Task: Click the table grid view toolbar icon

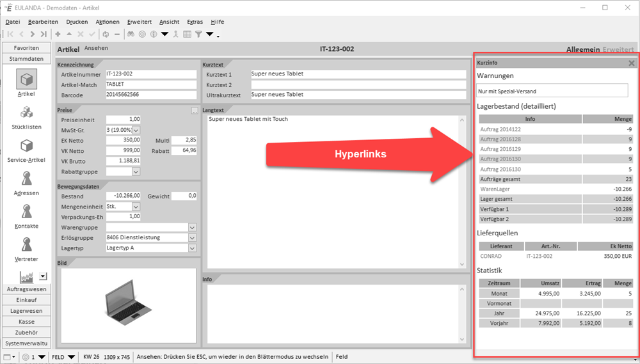Action: tap(188, 34)
